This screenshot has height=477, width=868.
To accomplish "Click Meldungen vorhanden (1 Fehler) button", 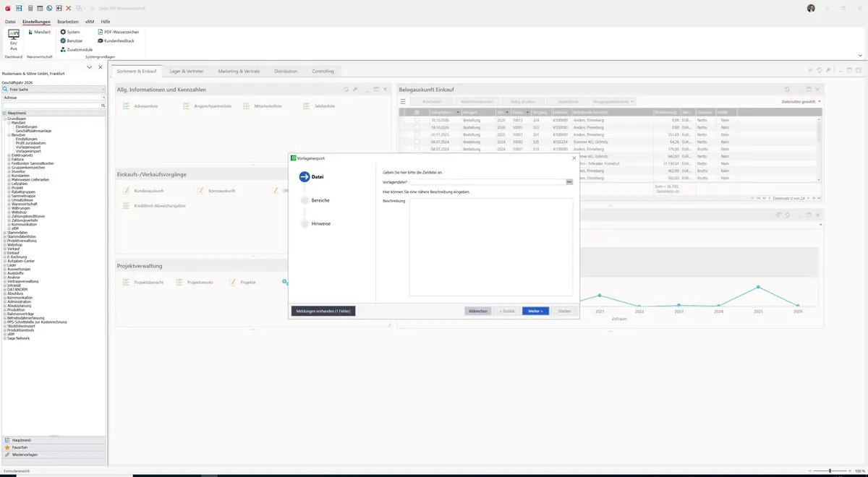I will point(323,311).
